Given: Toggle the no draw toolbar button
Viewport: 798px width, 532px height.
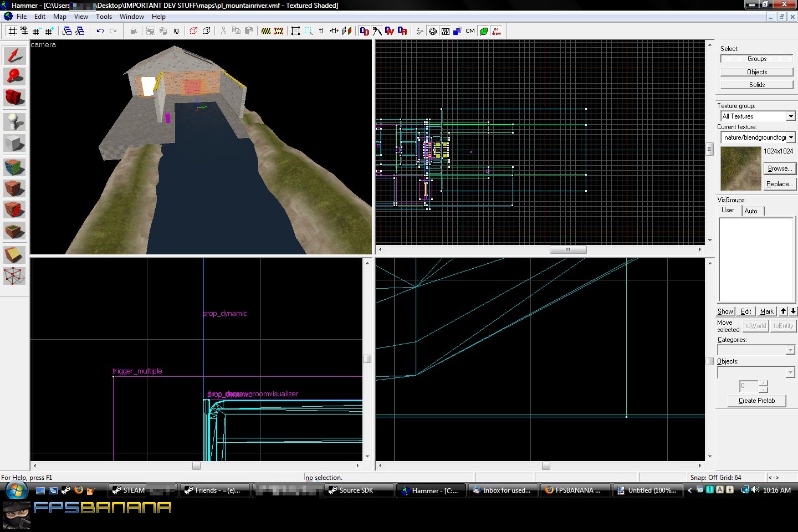Looking at the screenshot, I should [x=497, y=31].
